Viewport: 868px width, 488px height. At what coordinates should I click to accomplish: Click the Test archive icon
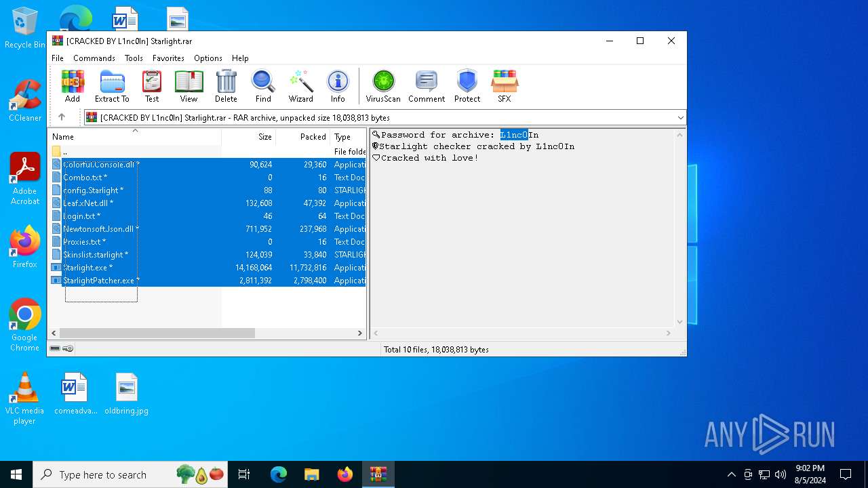coord(152,86)
